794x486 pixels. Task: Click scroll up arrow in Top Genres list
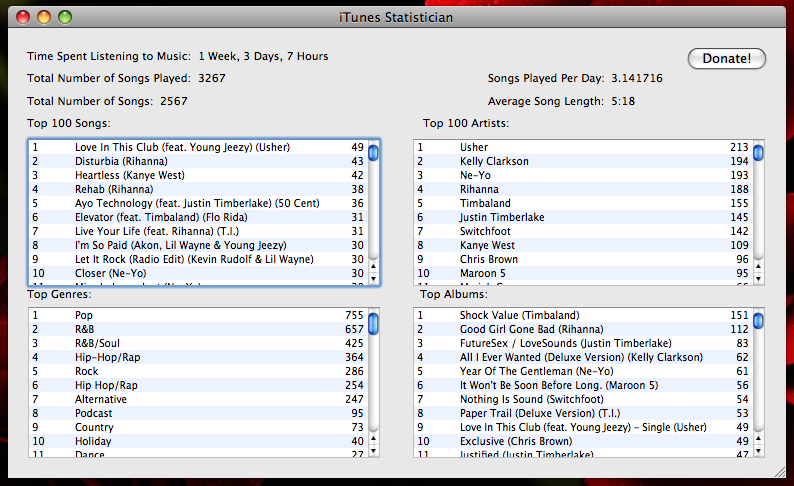pos(373,438)
